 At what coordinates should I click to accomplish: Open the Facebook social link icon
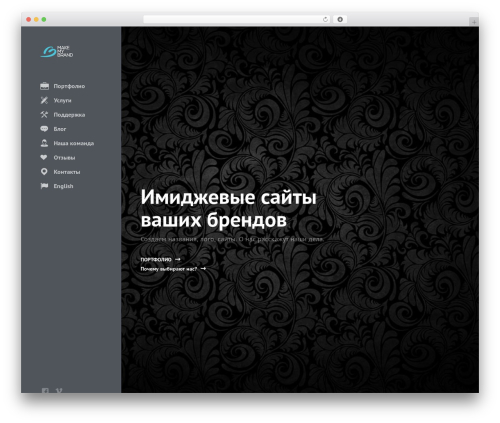pyautogui.click(x=45, y=390)
